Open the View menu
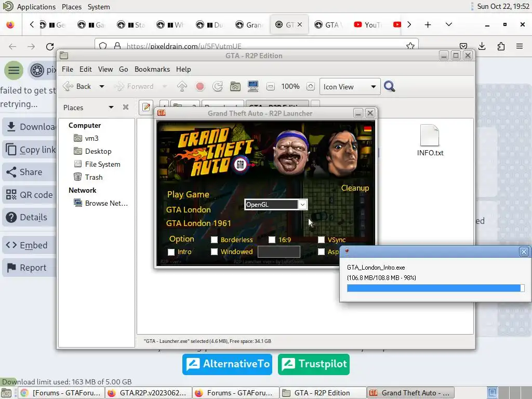The width and height of the screenshot is (532, 399). coord(105,69)
